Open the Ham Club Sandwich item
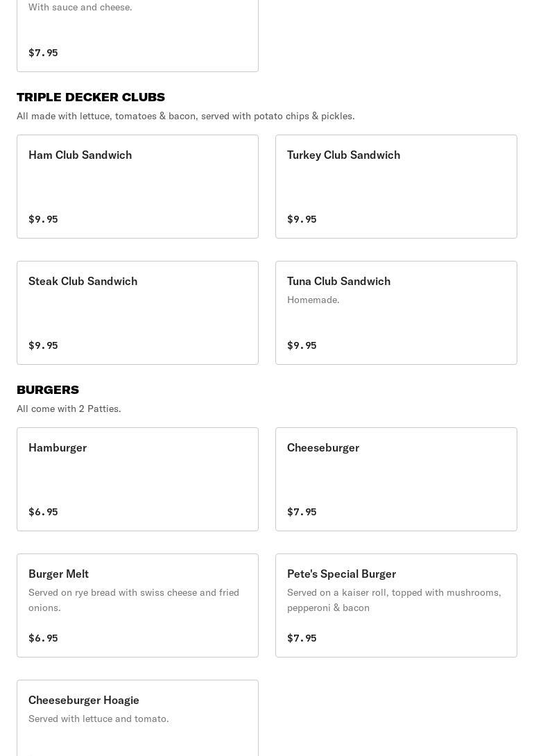 point(137,186)
